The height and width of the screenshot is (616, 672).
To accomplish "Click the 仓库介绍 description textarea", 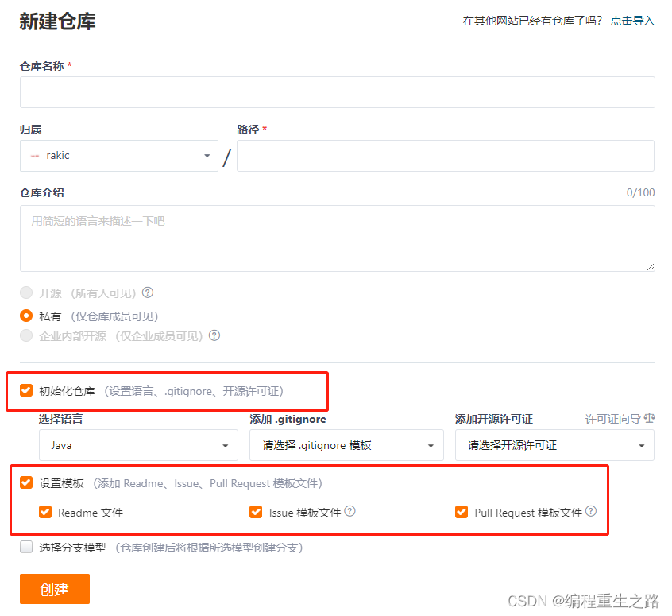I will click(337, 238).
